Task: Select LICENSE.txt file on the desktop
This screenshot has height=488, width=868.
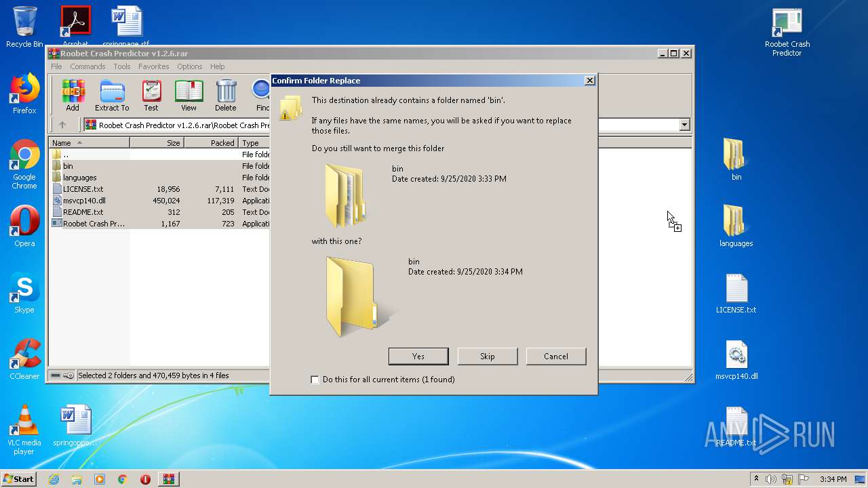Action: pos(736,293)
